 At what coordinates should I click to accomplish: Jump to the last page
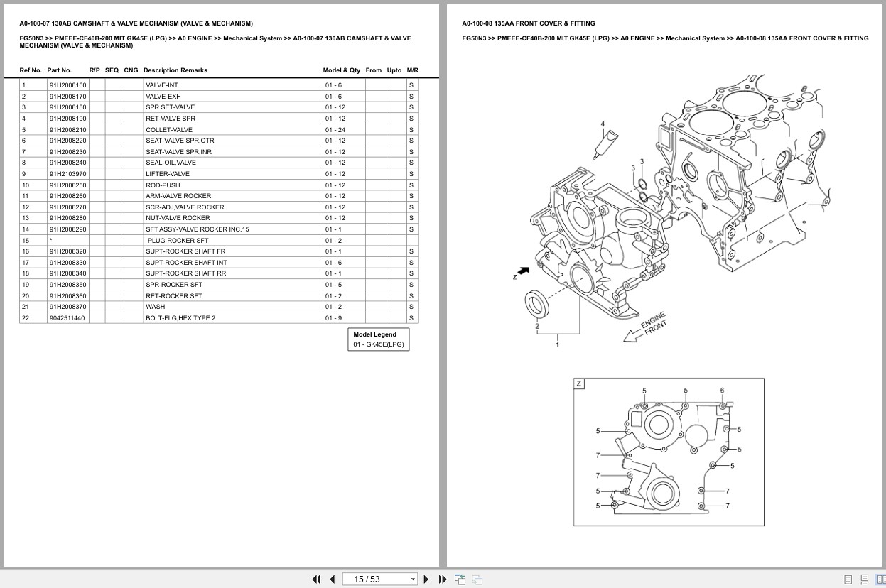443,579
